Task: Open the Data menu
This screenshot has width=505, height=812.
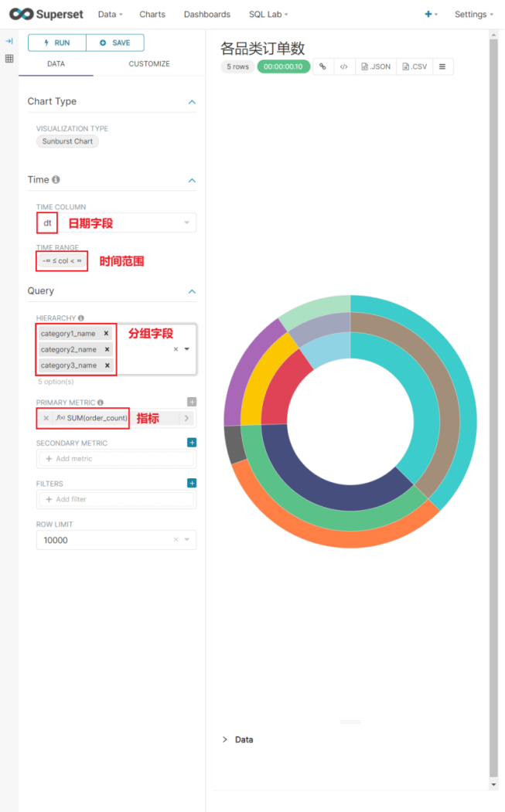Action: pyautogui.click(x=110, y=15)
